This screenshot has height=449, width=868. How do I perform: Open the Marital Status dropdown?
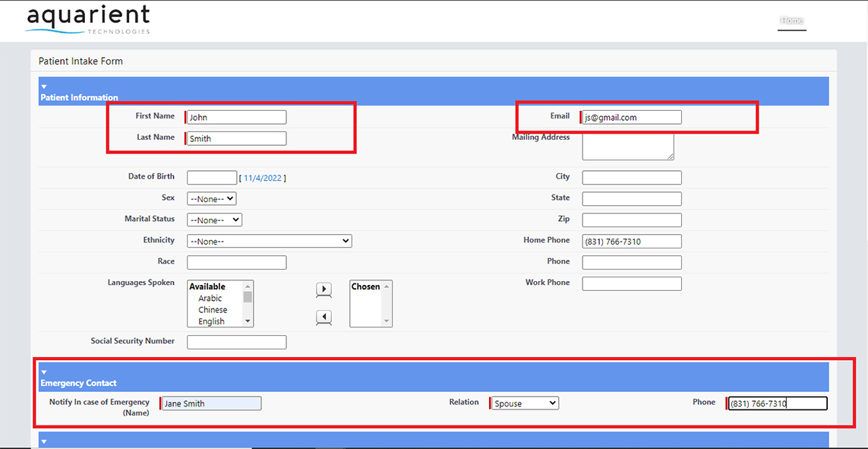[x=214, y=220]
